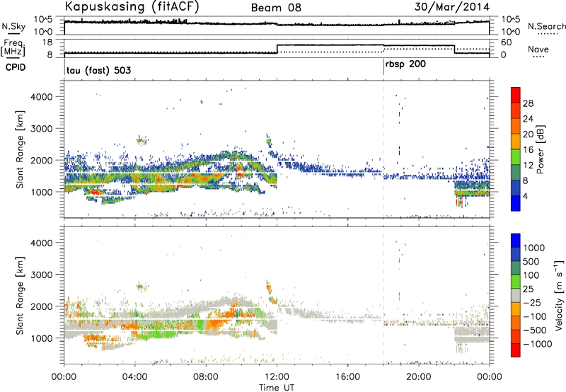The height and width of the screenshot is (392, 566).
Task: Click the blue bottom of the Power color bar
Action: [516, 203]
